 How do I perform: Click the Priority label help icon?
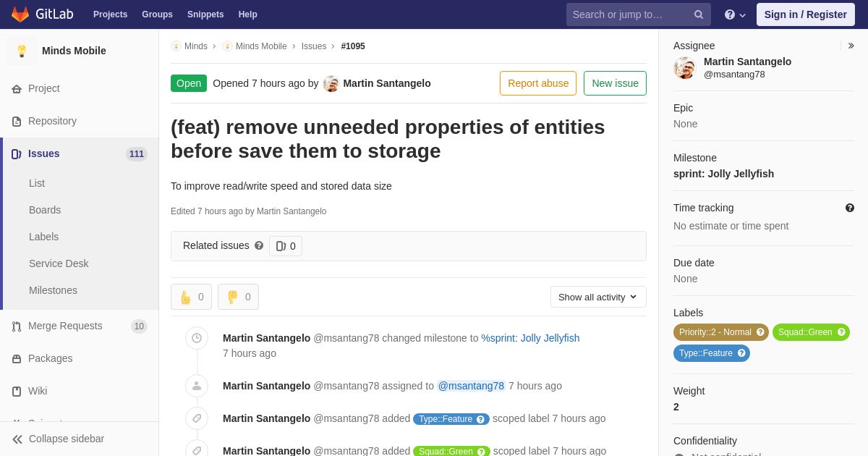(760, 332)
